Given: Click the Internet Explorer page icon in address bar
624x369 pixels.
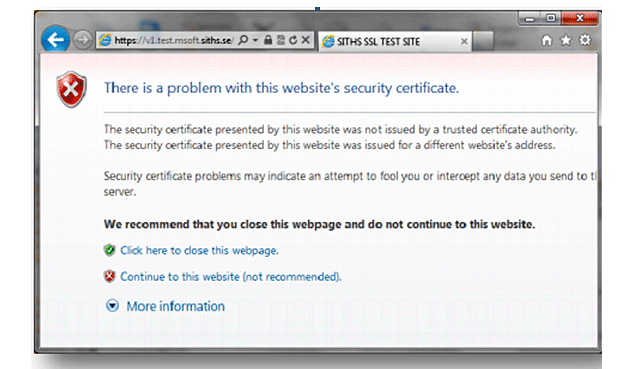Looking at the screenshot, I should 105,40.
